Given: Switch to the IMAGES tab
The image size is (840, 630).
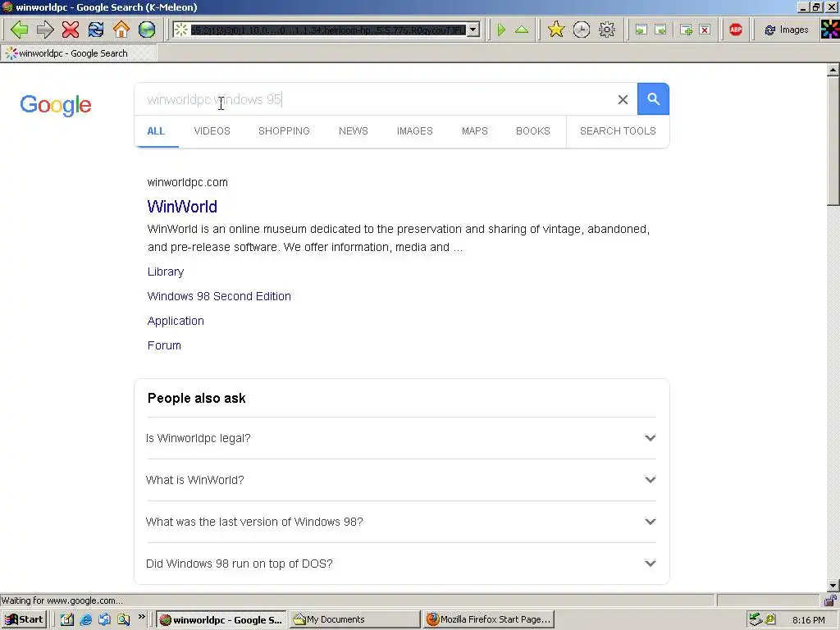Looking at the screenshot, I should [x=414, y=131].
